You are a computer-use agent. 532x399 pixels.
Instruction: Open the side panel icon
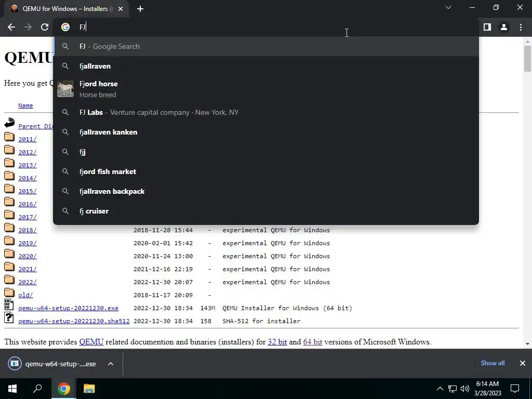pyautogui.click(x=487, y=27)
